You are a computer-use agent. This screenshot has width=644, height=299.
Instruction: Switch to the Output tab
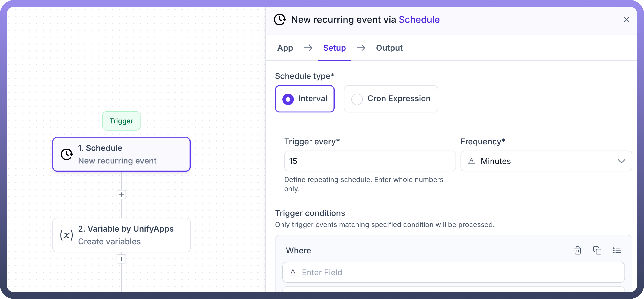click(389, 48)
